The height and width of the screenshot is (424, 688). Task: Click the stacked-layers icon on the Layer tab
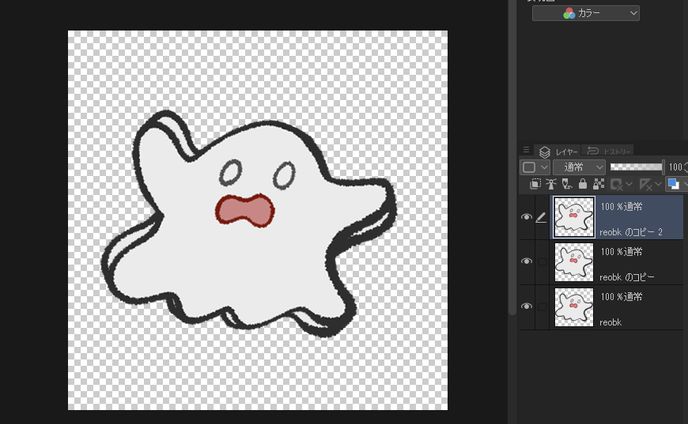point(545,152)
